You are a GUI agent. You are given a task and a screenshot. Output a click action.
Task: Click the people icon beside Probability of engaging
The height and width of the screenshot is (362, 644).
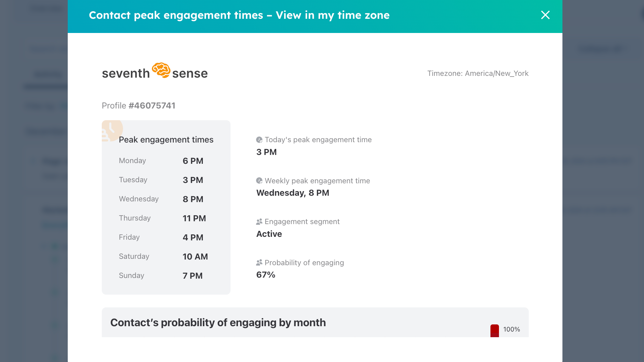click(x=259, y=263)
